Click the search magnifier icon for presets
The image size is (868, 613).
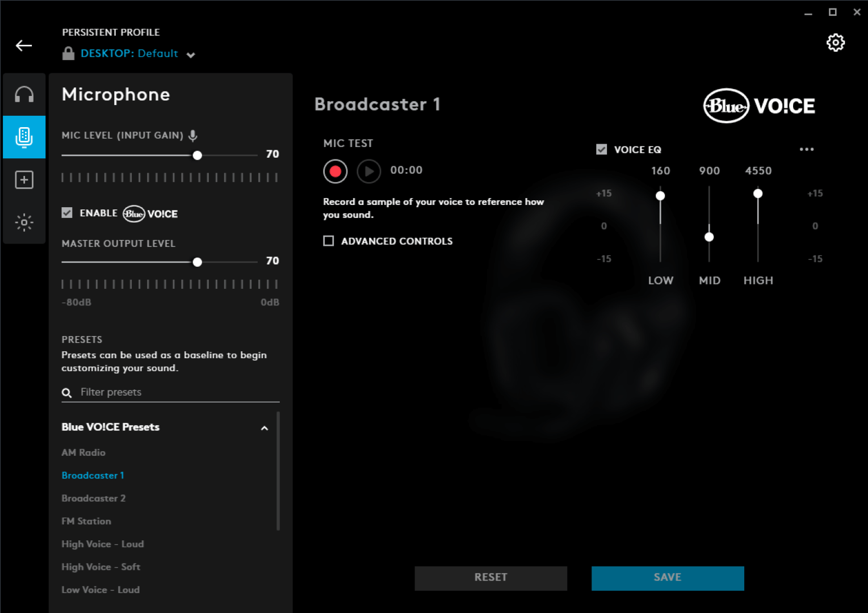[x=66, y=393]
